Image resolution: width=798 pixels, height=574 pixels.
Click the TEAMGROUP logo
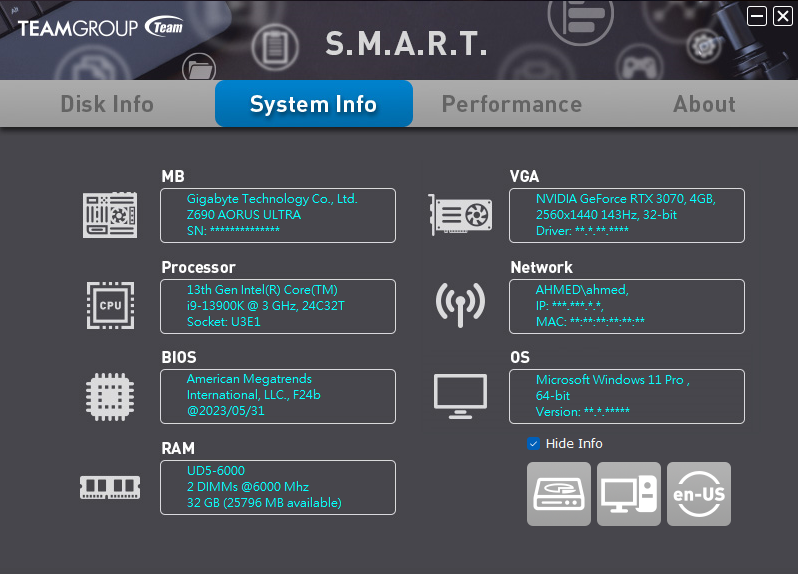coord(100,28)
